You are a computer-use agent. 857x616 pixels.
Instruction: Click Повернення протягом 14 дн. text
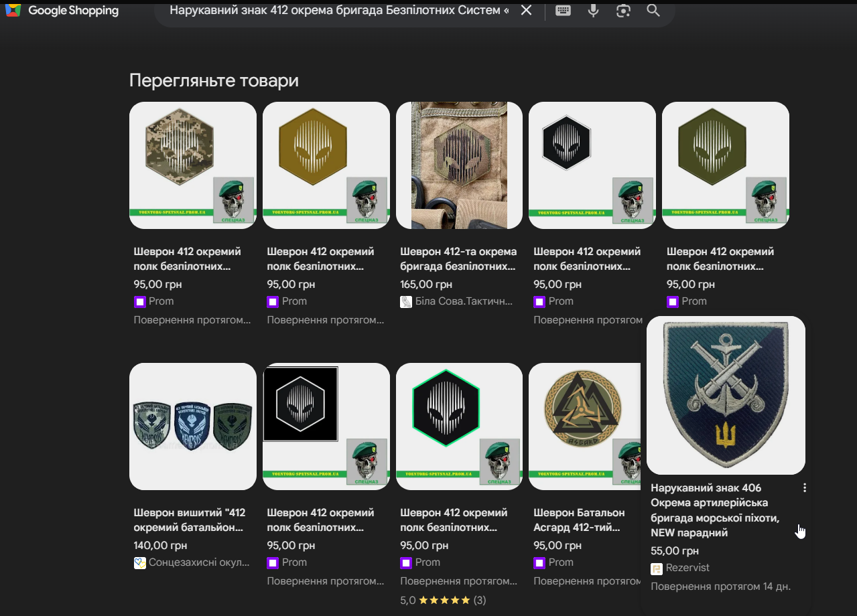[721, 587]
